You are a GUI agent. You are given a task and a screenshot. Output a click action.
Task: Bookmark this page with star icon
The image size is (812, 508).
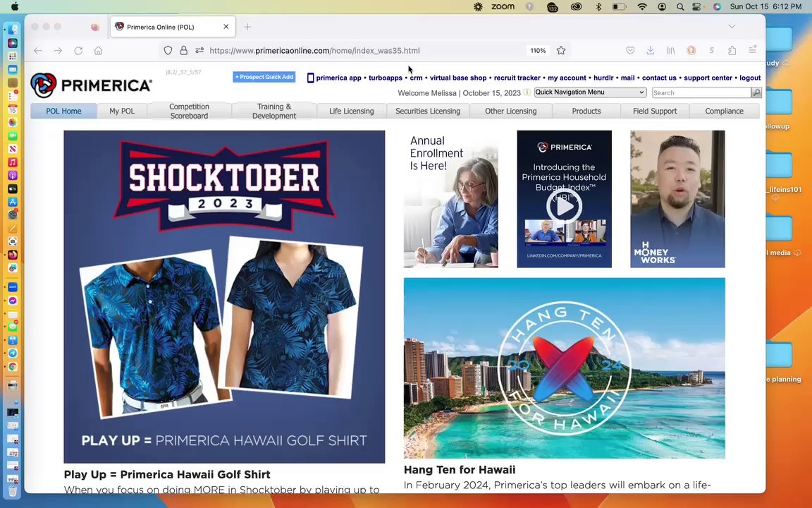coord(561,50)
